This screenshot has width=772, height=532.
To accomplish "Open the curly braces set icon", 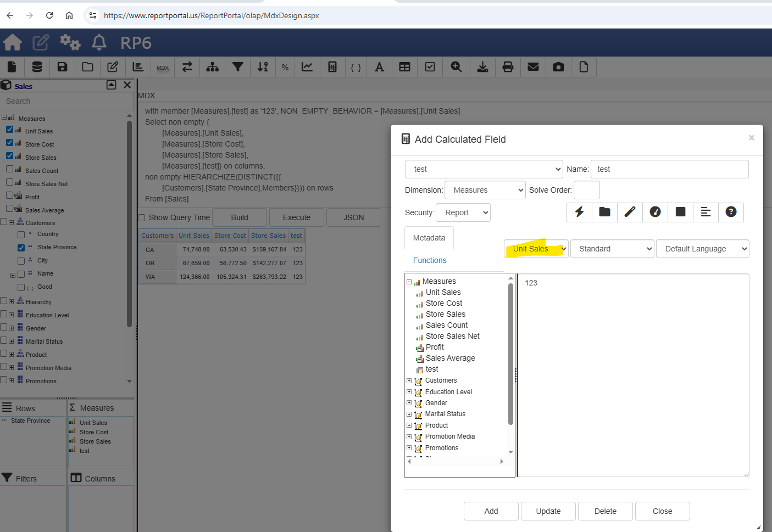I will (356, 68).
